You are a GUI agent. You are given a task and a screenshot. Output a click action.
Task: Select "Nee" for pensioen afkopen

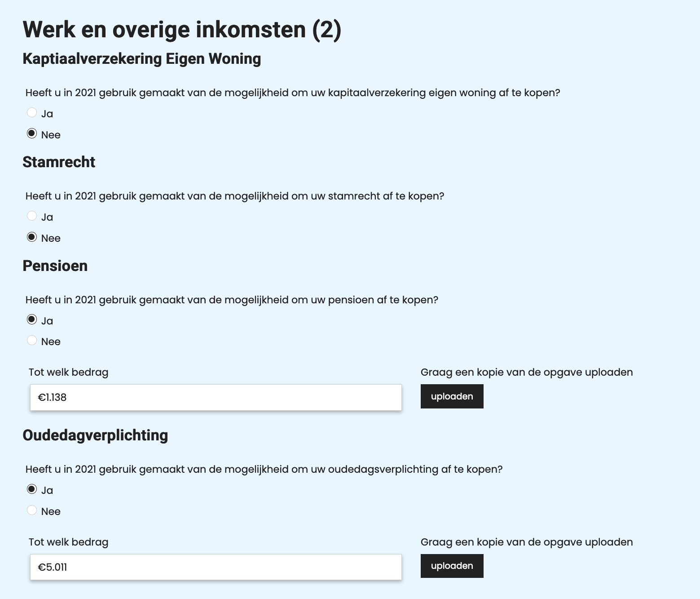coord(32,340)
